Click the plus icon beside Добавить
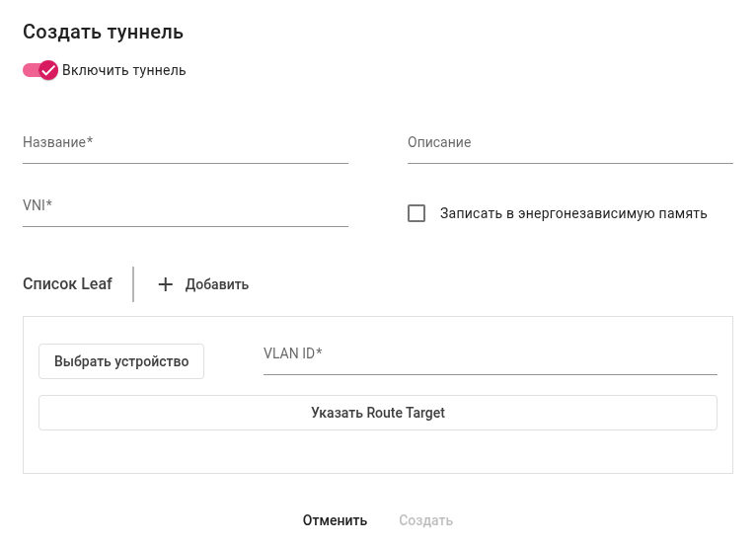 point(166,284)
